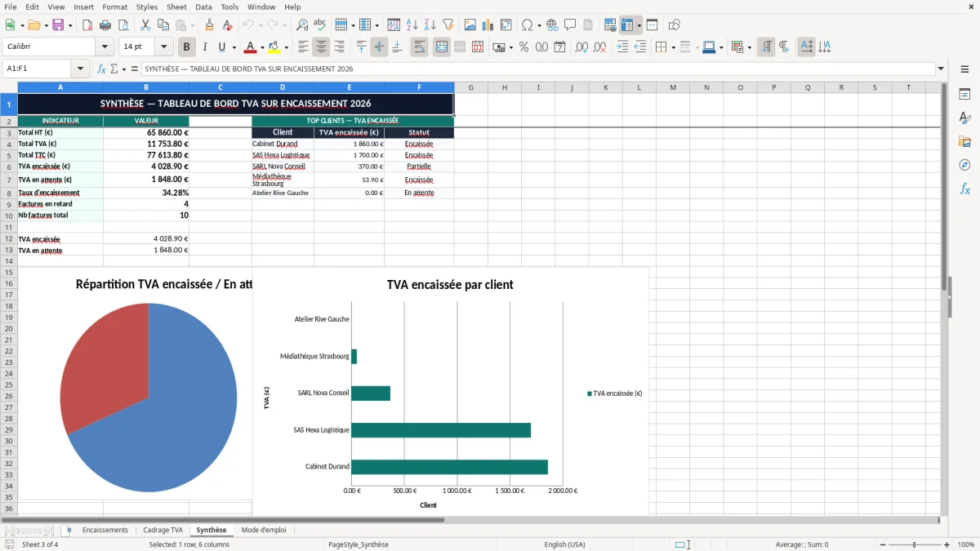Open sidebar Functions fx icon
This screenshot has height=551, width=980.
click(964, 189)
